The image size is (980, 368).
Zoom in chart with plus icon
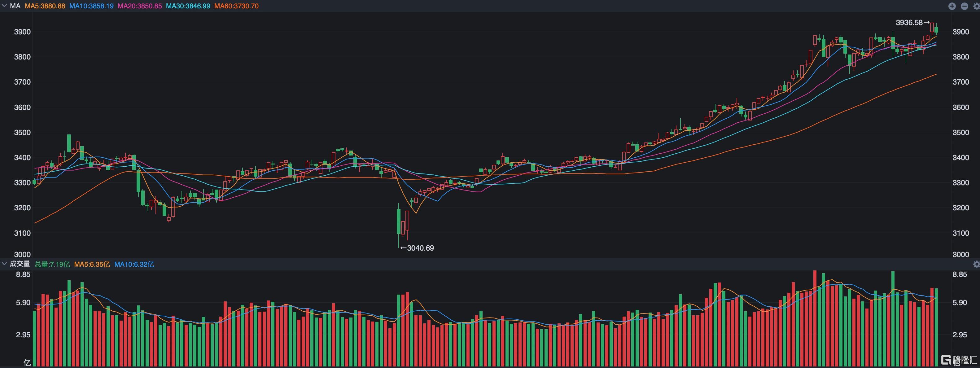(952, 6)
